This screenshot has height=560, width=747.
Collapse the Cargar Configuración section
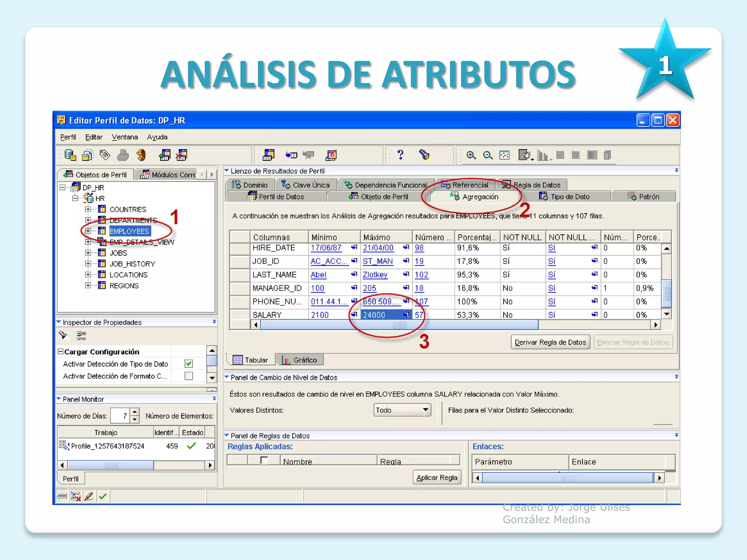click(61, 351)
